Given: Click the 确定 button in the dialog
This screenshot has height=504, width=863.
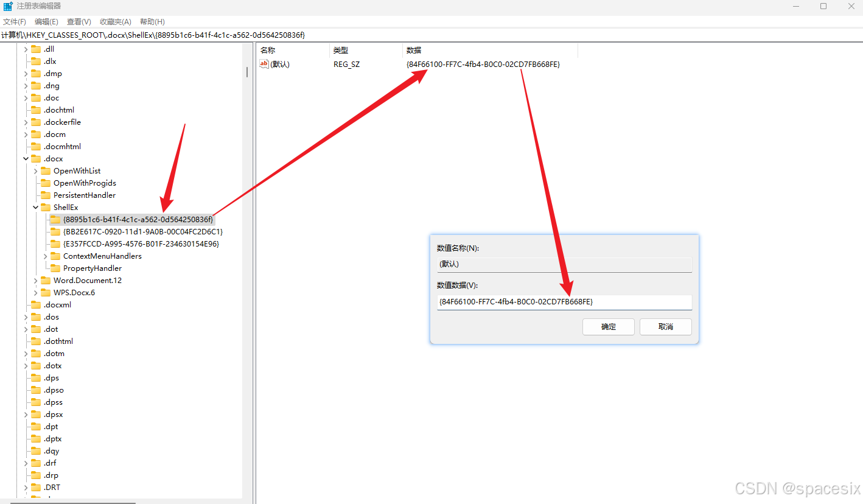Looking at the screenshot, I should [x=609, y=327].
